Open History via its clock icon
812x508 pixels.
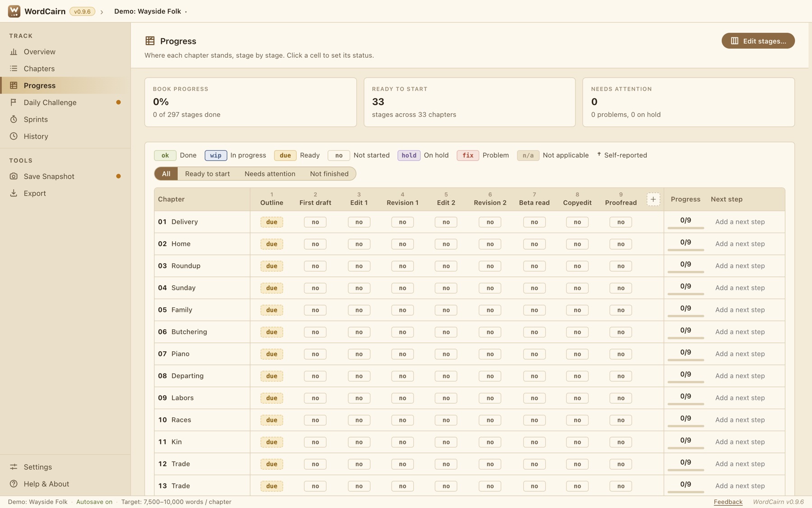(x=14, y=136)
